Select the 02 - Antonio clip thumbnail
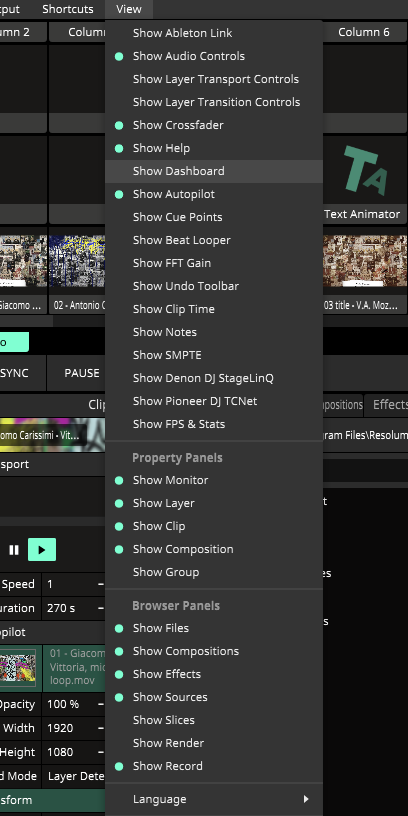This screenshot has width=408, height=816. click(x=77, y=261)
